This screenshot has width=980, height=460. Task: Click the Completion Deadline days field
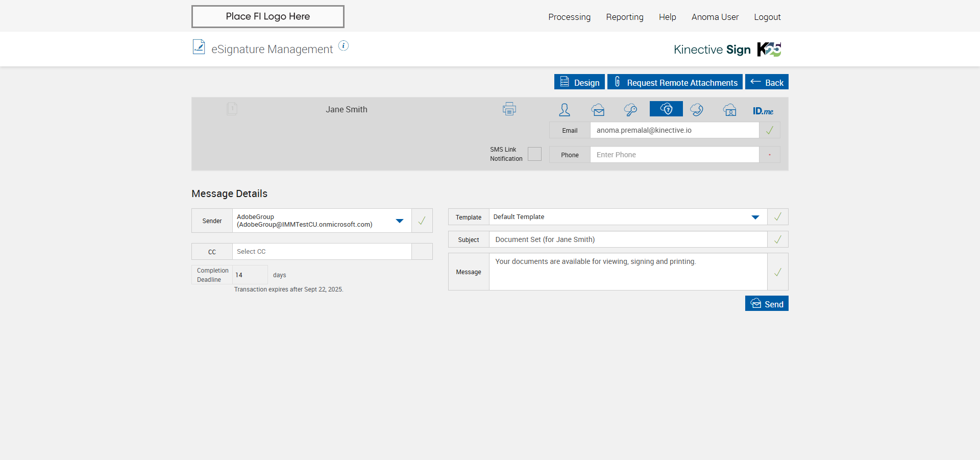tap(250, 275)
